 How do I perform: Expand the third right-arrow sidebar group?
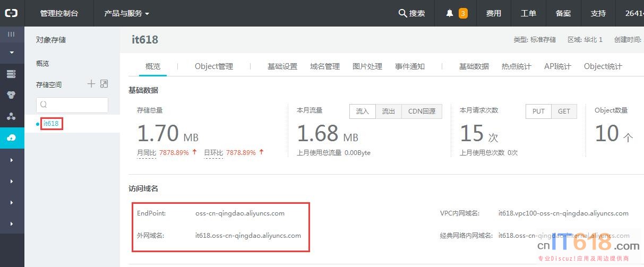pos(11,202)
